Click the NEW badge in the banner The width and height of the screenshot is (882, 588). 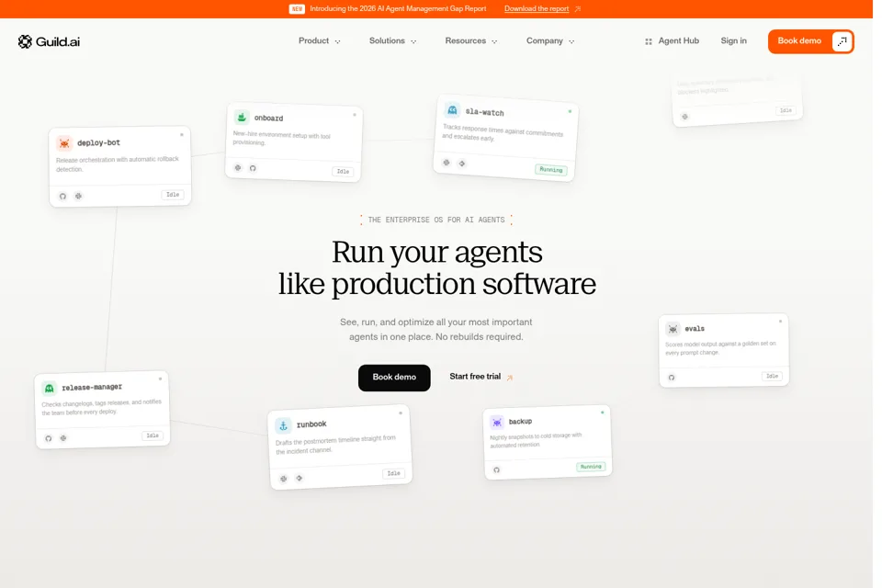297,9
